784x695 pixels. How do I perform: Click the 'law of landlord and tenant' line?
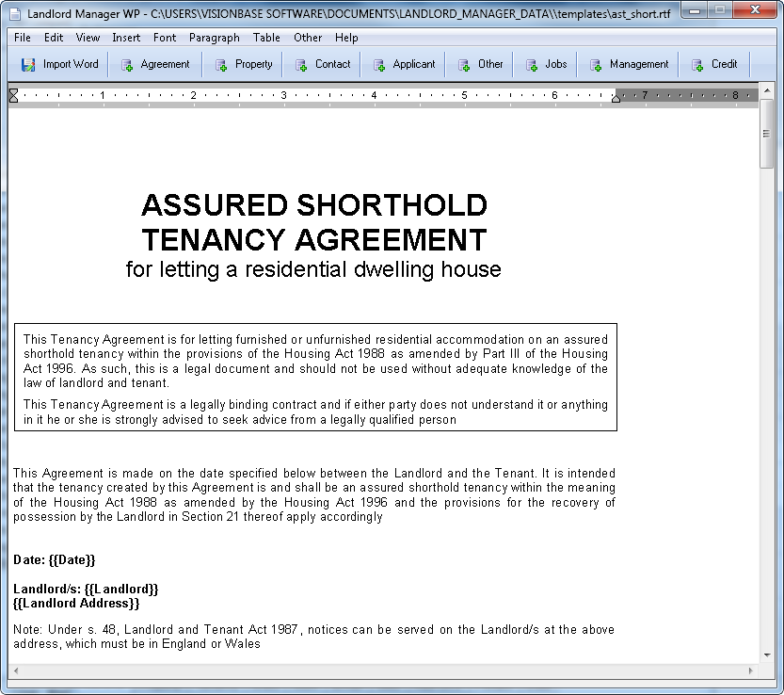coord(96,382)
